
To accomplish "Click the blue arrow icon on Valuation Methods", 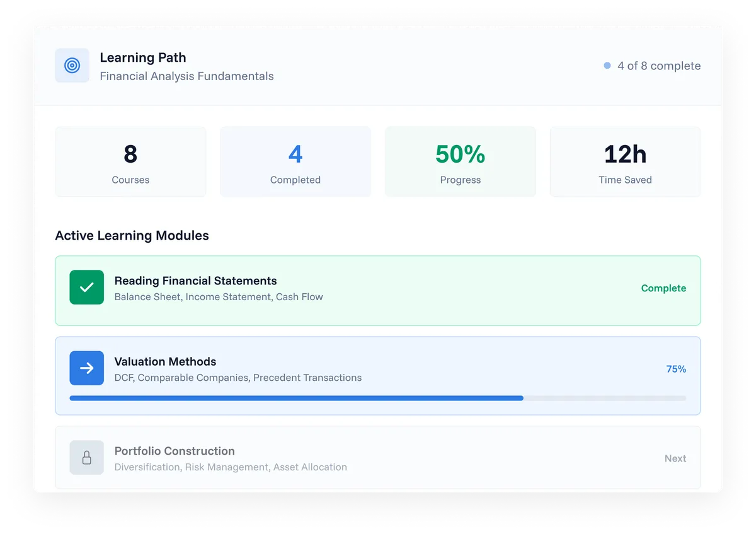I will point(86,368).
